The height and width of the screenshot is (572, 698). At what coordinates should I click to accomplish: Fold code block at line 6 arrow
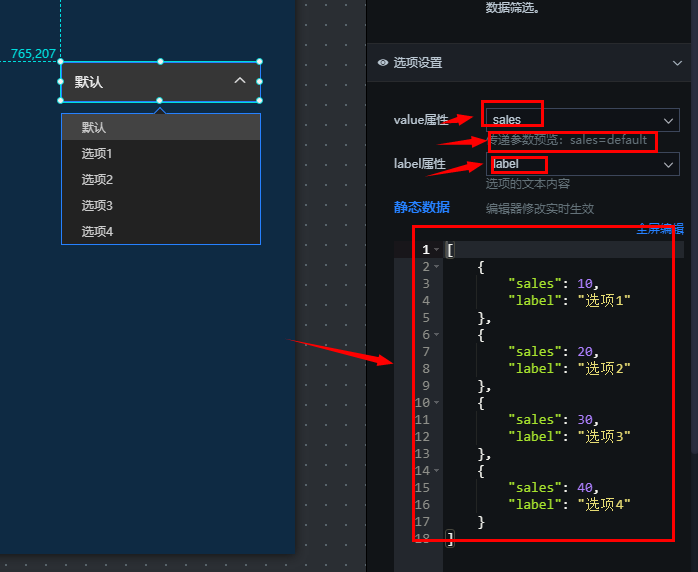[x=436, y=335]
